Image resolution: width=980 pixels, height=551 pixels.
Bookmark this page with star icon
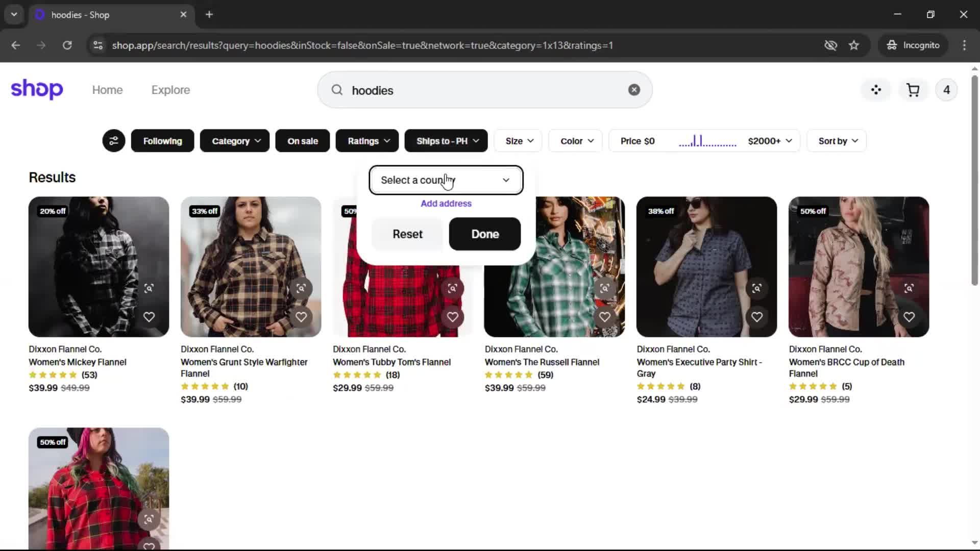(853, 45)
